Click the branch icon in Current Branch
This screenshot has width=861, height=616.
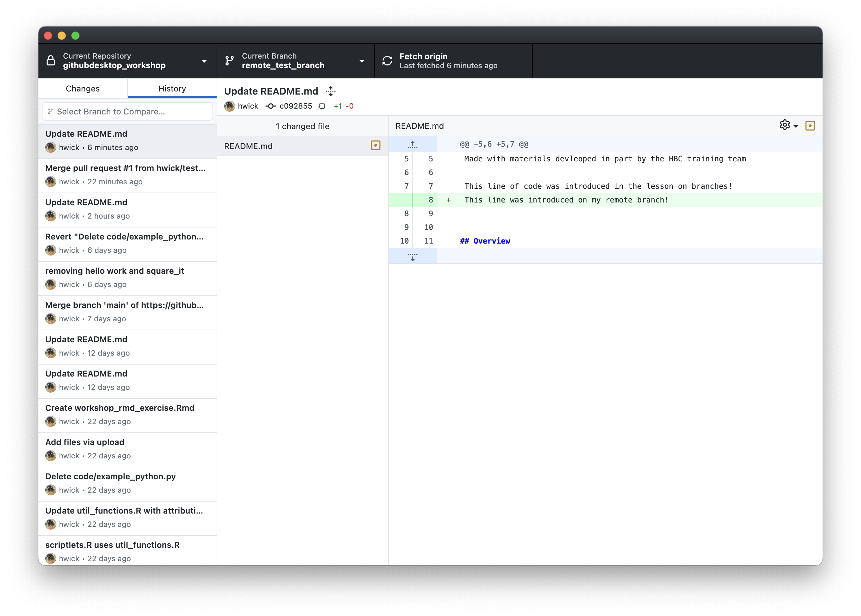pyautogui.click(x=230, y=61)
